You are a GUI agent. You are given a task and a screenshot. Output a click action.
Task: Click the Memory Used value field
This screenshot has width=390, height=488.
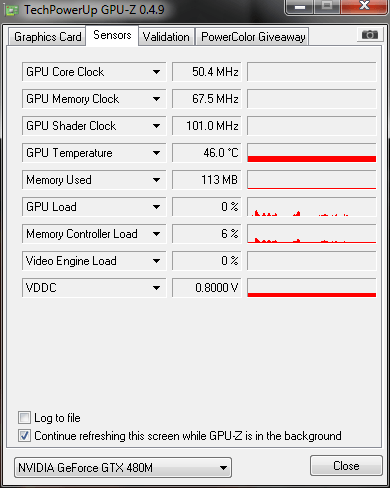click(206, 180)
